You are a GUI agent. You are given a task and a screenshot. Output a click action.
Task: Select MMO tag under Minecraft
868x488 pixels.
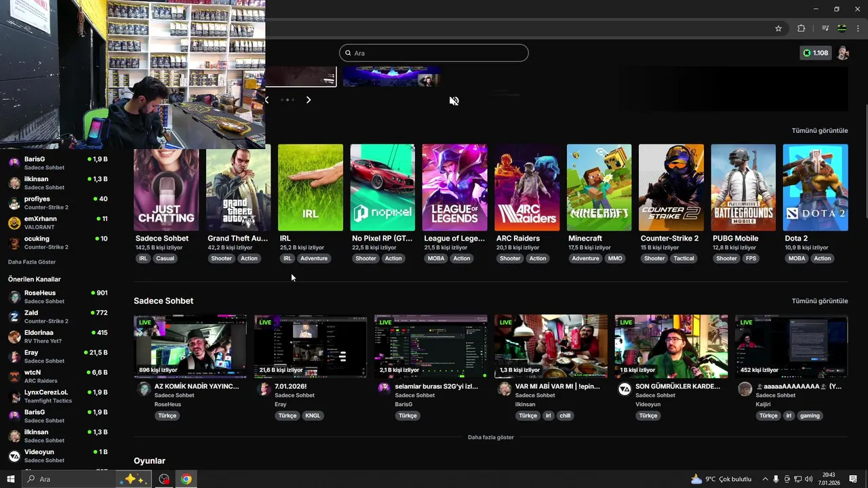tap(615, 258)
